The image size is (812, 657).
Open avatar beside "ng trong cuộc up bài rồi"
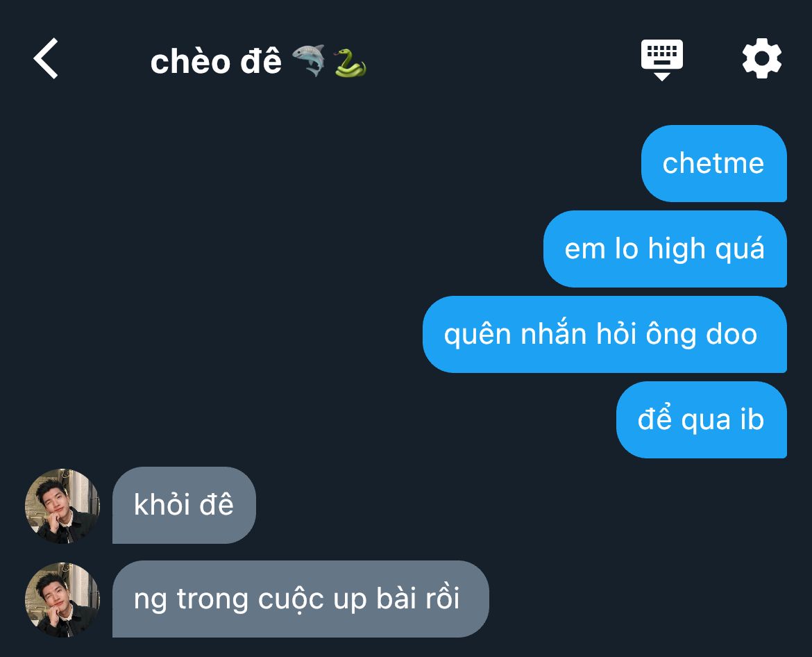point(62,599)
